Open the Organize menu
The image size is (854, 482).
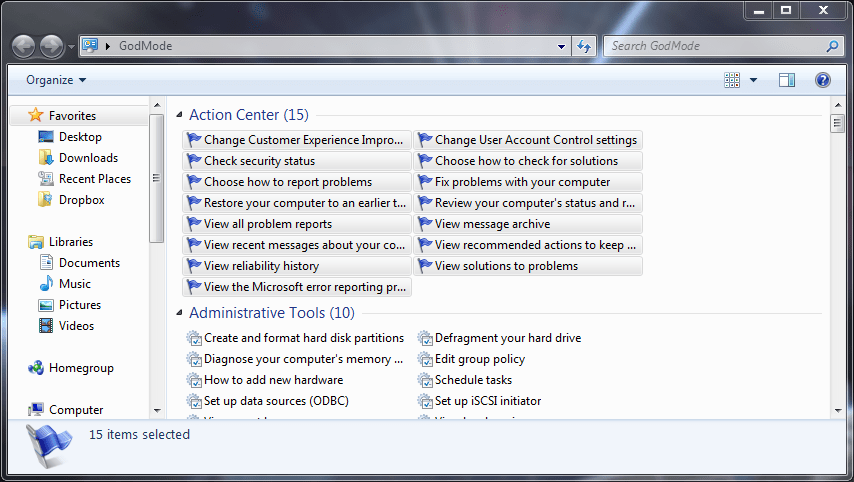56,80
